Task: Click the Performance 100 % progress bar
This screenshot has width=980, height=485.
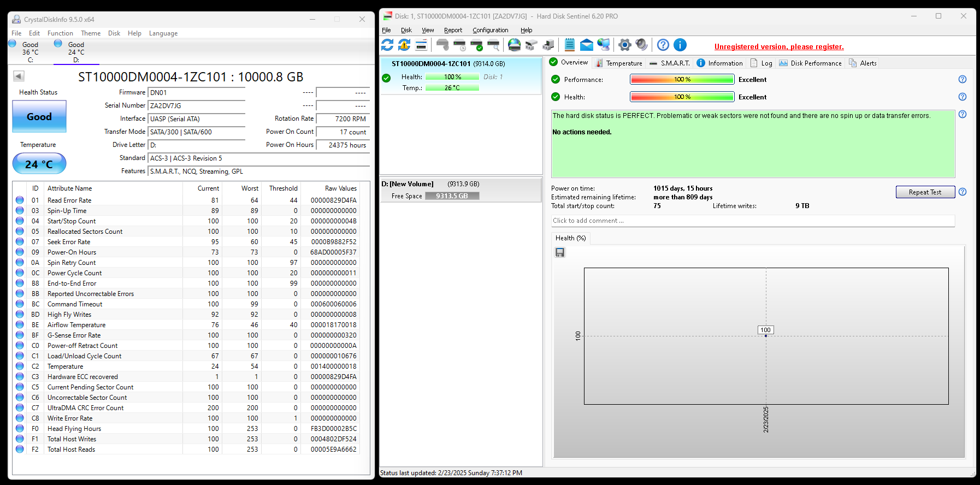Action: 682,80
